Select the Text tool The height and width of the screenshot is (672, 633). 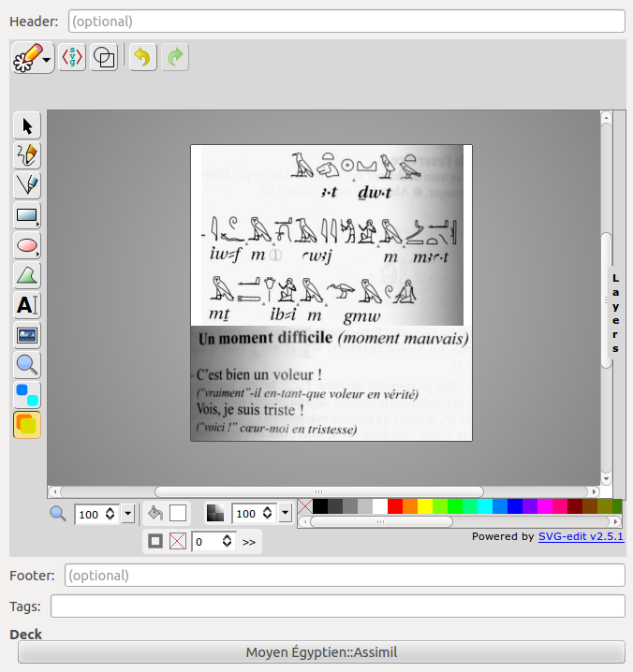click(x=27, y=305)
